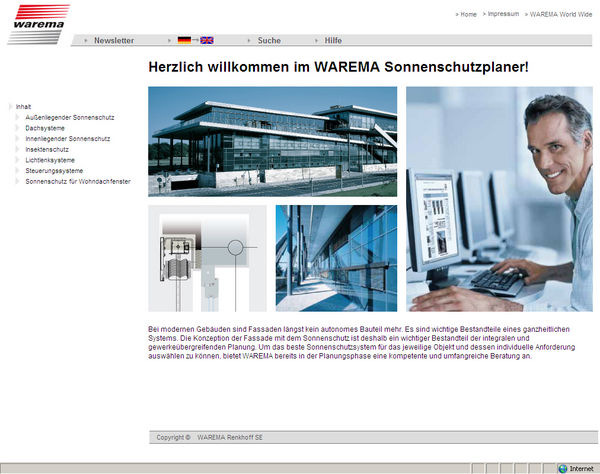Open the Hilfe menu item
This screenshot has width=600, height=474.
click(x=333, y=40)
